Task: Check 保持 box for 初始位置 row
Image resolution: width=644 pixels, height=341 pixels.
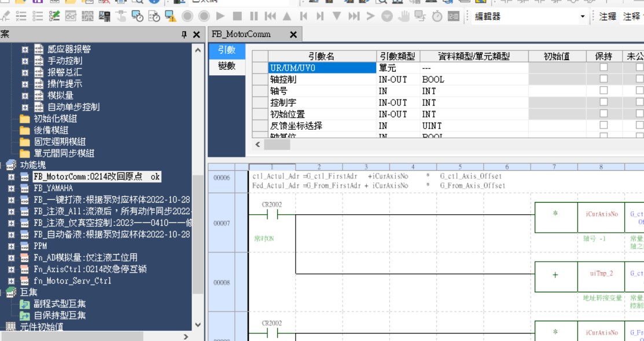Action: point(603,114)
